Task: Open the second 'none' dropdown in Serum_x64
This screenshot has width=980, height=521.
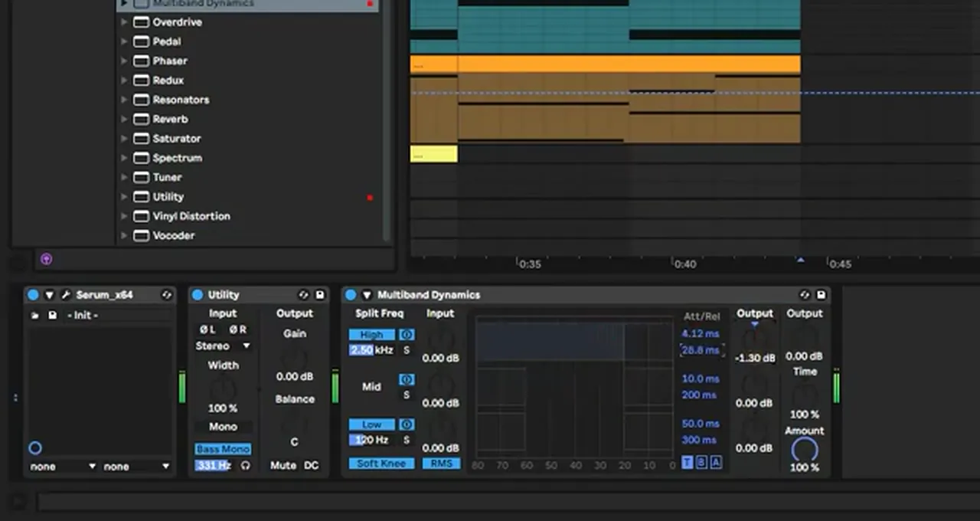Action: coord(136,467)
